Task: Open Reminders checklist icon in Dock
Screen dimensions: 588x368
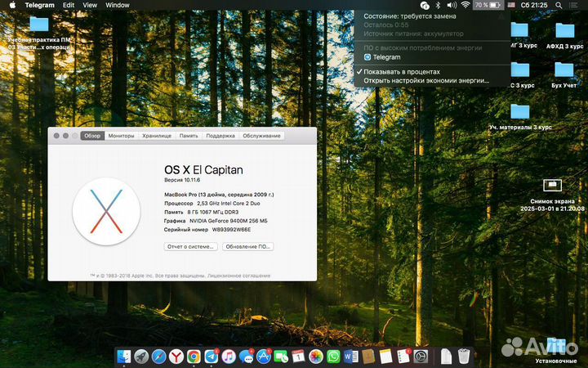Action: (403, 357)
